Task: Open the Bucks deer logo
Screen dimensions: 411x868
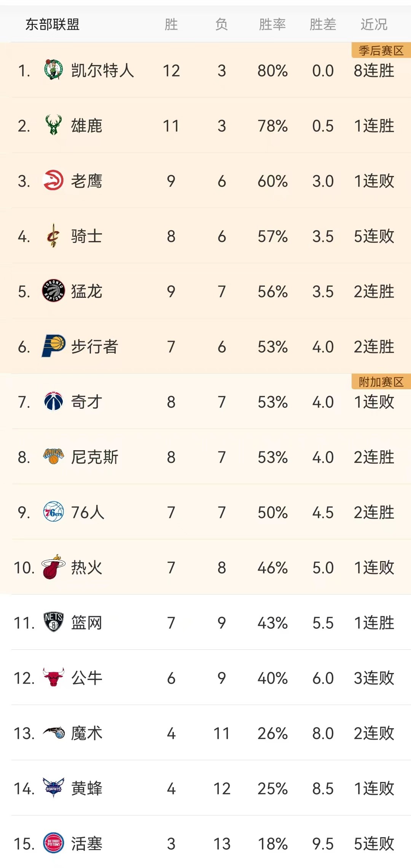Action: pos(53,125)
